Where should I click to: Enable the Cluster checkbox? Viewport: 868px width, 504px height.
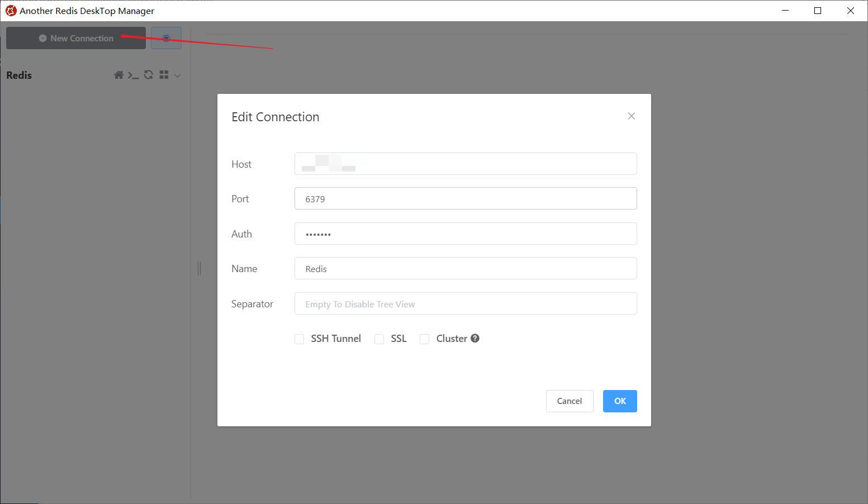[x=425, y=339]
